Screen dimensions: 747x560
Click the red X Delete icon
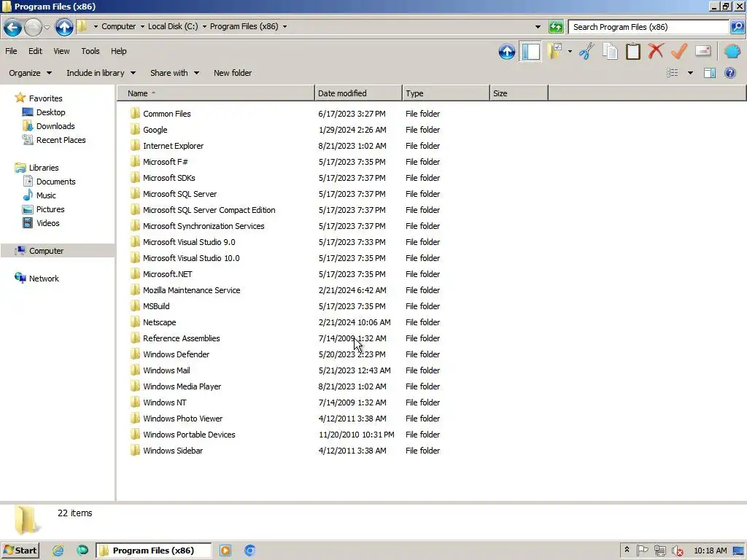coord(656,51)
